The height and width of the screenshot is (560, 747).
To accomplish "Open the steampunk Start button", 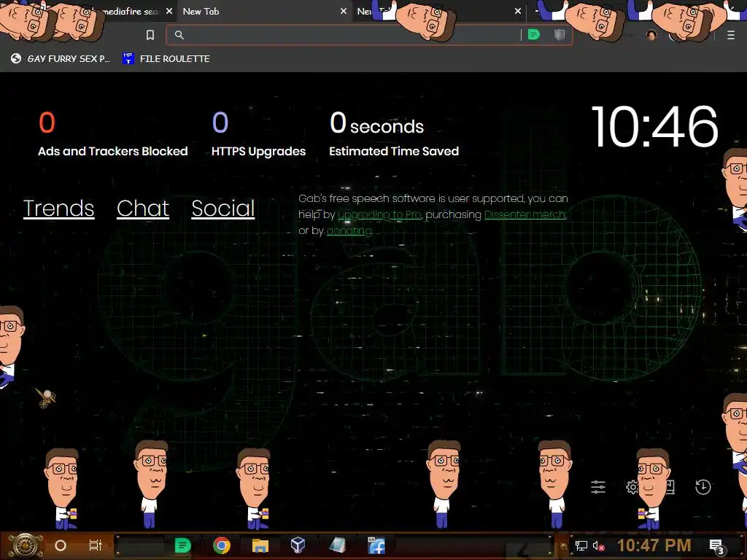I will pyautogui.click(x=24, y=545).
